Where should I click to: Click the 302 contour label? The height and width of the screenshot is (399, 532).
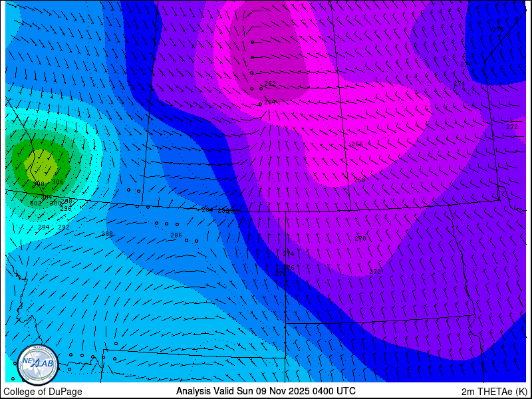point(36,203)
